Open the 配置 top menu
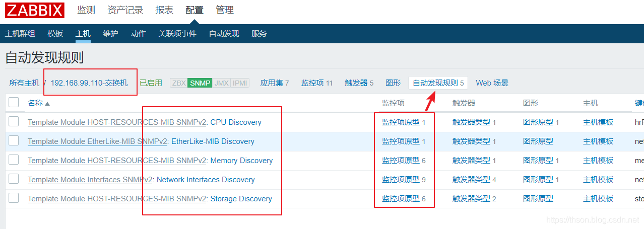This screenshot has width=644, height=229. point(195,10)
